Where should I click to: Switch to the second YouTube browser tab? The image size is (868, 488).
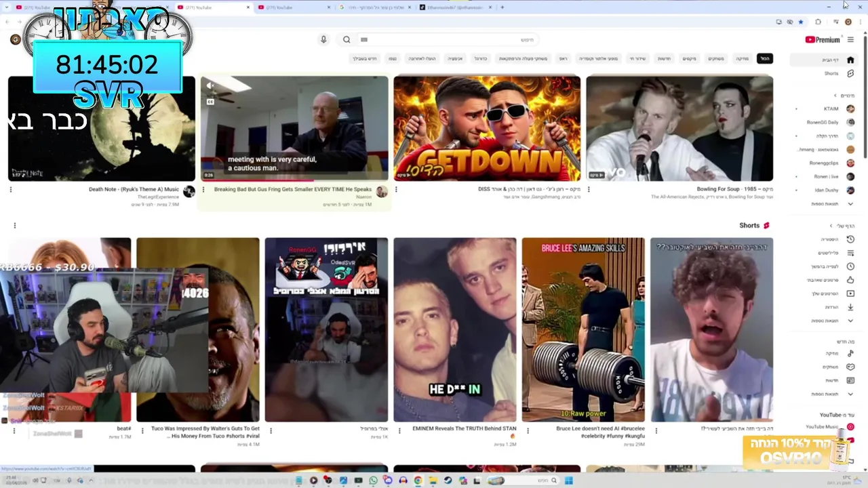pyautogui.click(x=214, y=7)
